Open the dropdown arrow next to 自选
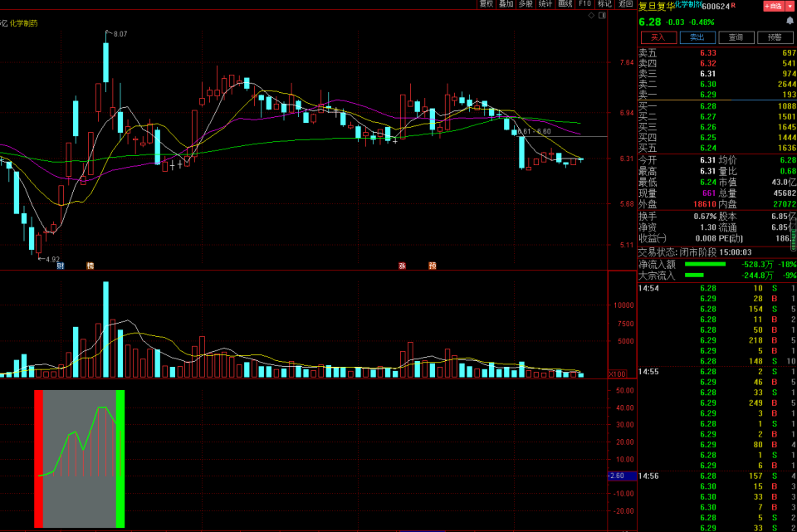This screenshot has height=532, width=797. (x=790, y=6)
